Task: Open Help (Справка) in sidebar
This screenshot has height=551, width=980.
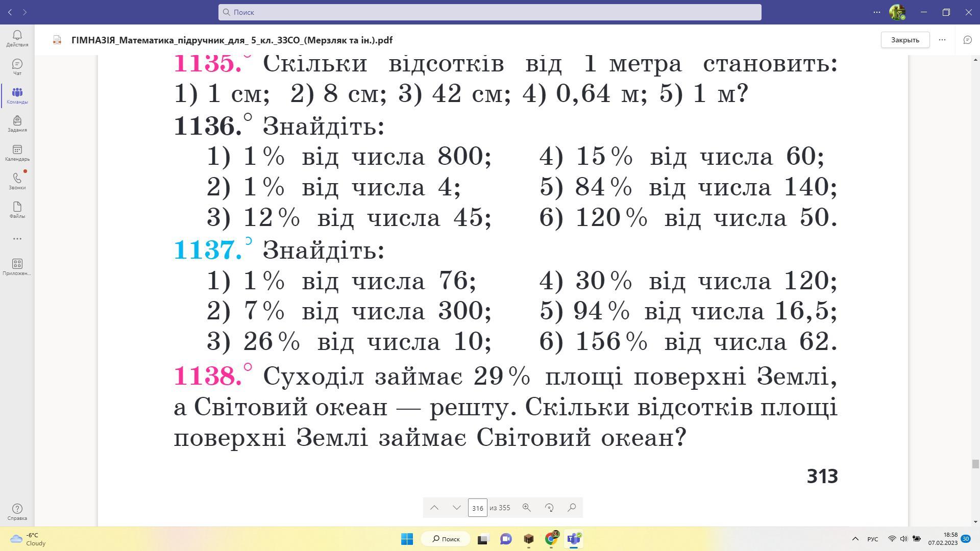Action: coord(17,512)
